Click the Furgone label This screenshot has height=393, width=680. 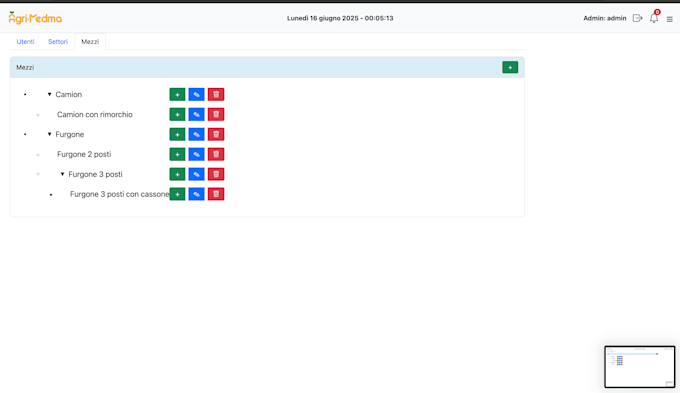tap(69, 134)
